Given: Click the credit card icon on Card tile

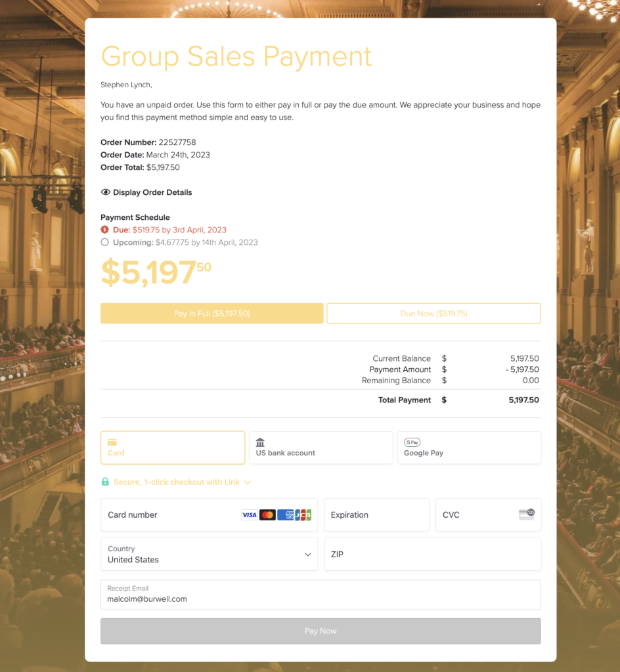Looking at the screenshot, I should pos(112,442).
